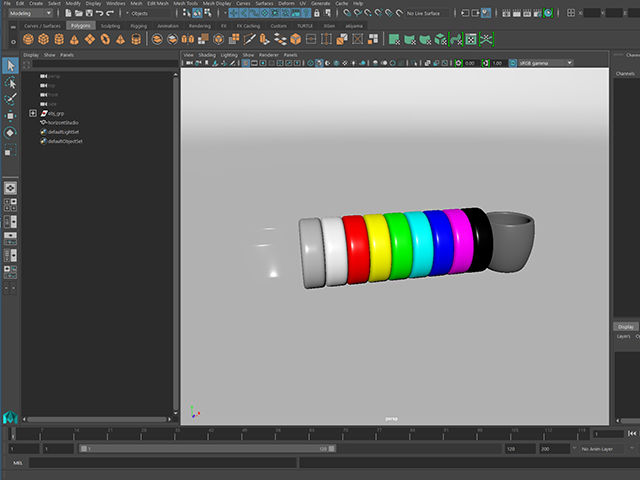
Task: Open the Mesh Tools menu
Action: point(186,3)
